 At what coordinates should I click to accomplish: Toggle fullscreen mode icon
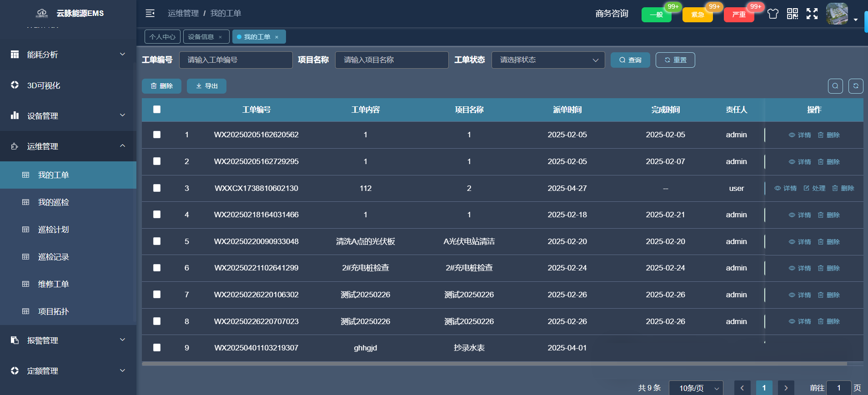coord(812,14)
